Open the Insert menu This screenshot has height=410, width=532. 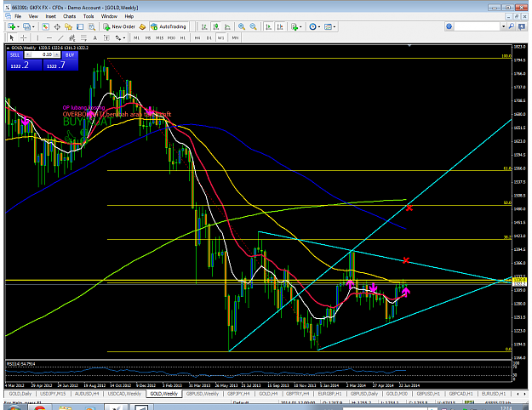click(x=51, y=16)
